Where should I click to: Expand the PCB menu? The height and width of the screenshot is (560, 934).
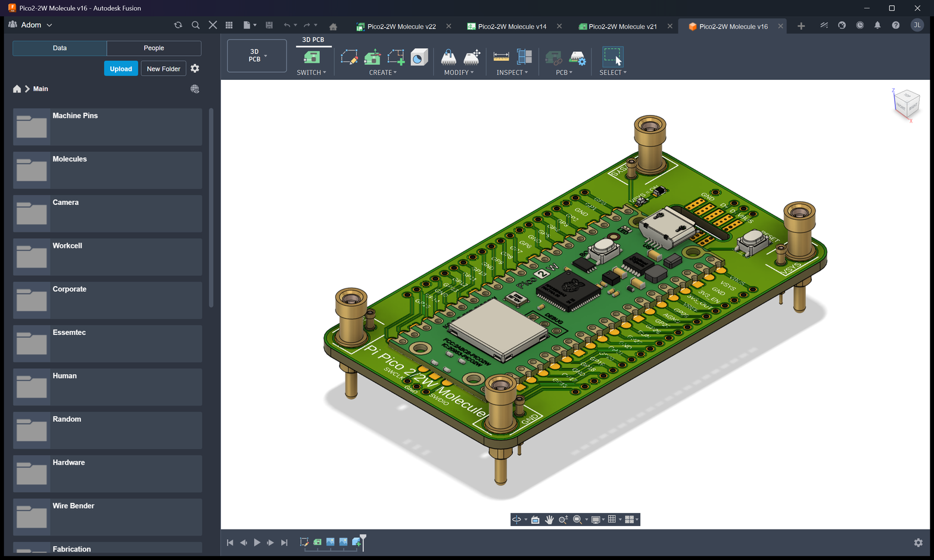pos(564,73)
